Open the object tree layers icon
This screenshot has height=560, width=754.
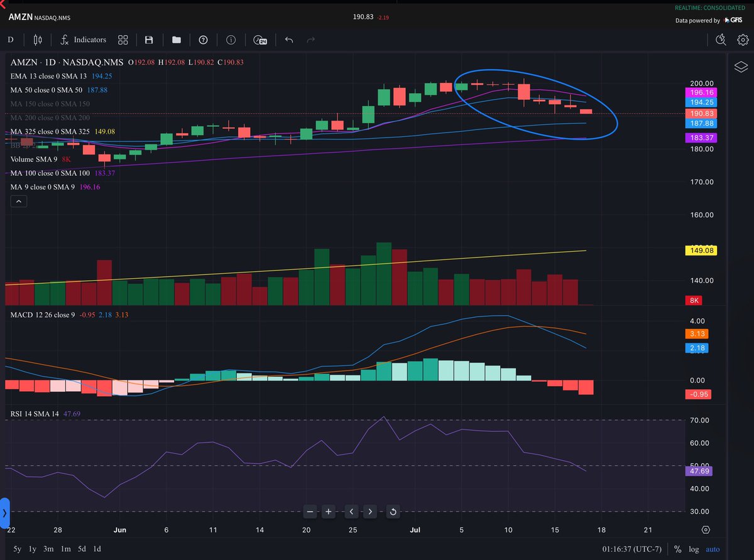[x=740, y=67]
